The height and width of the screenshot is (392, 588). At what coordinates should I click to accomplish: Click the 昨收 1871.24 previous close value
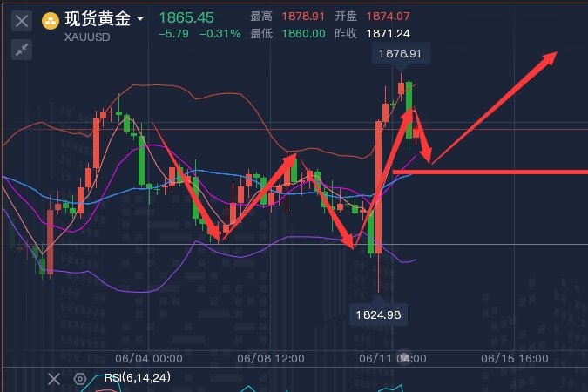point(388,33)
